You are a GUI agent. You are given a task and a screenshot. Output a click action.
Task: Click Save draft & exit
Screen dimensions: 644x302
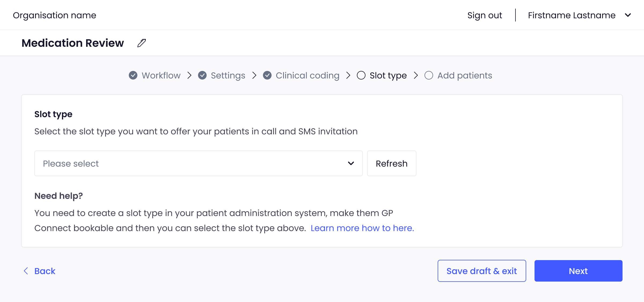[x=482, y=271]
